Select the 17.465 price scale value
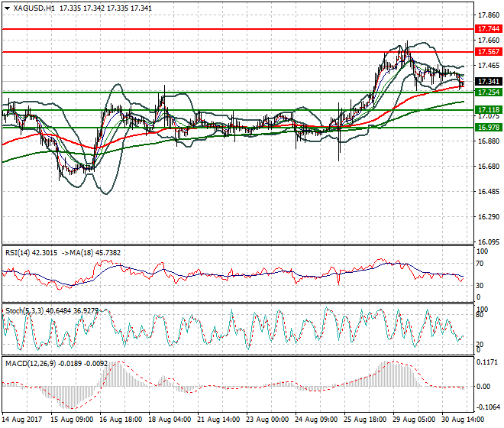 pyautogui.click(x=489, y=66)
